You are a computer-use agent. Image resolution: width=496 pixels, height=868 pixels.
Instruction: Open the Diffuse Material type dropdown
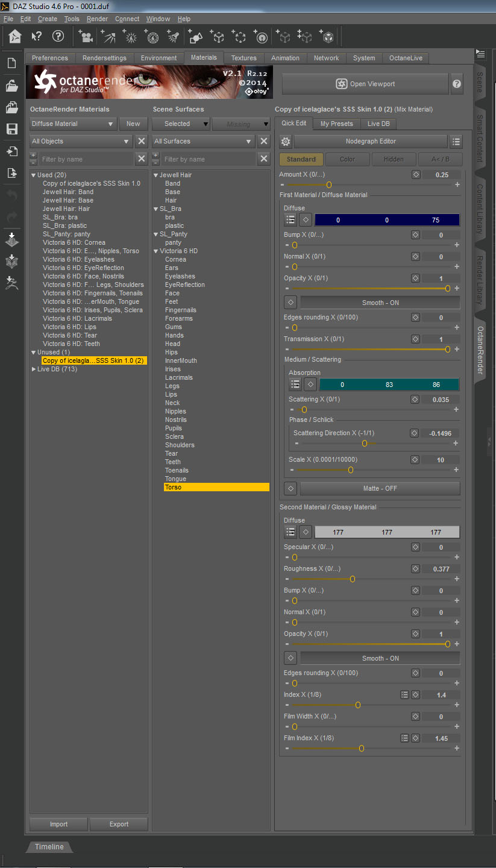(73, 124)
